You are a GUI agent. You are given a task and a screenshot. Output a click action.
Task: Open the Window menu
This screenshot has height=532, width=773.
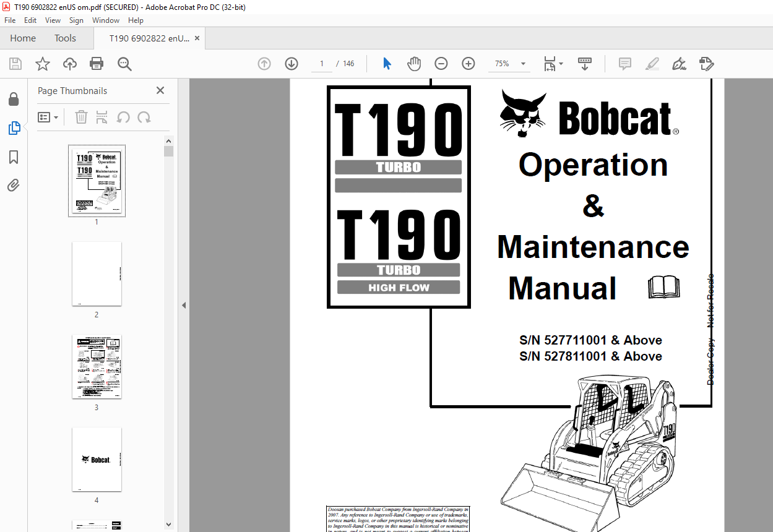tap(106, 20)
